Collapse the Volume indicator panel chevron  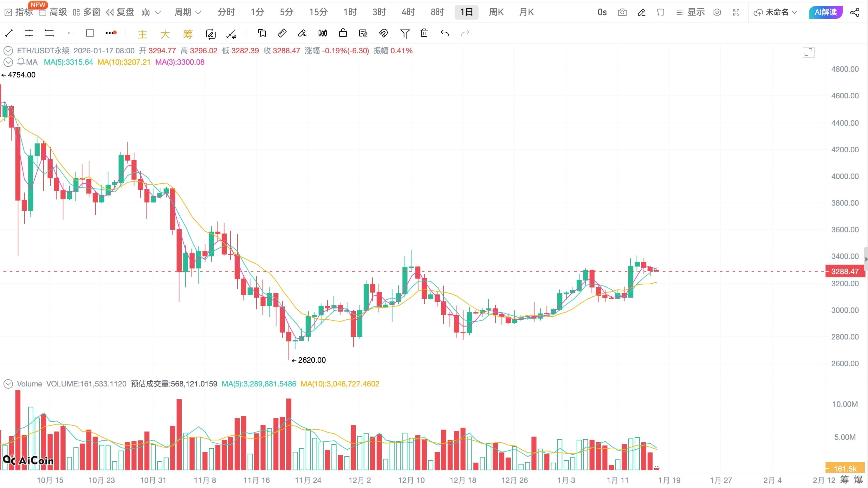pos(8,384)
